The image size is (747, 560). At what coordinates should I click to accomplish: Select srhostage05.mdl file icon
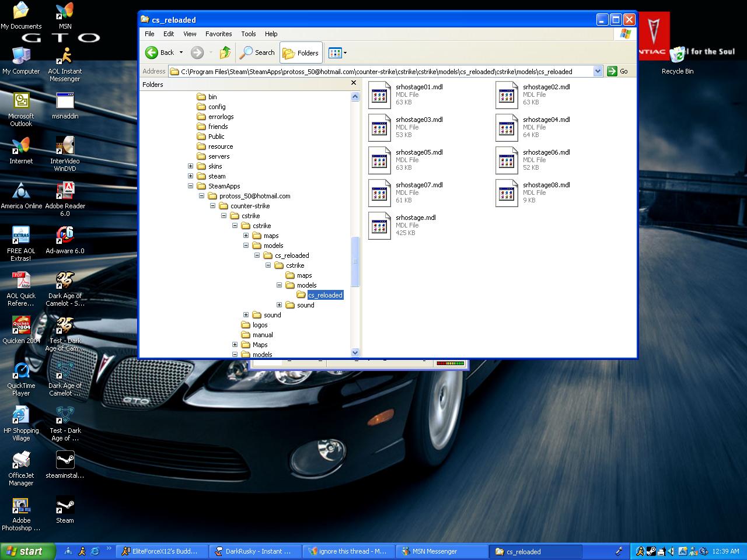tap(379, 160)
